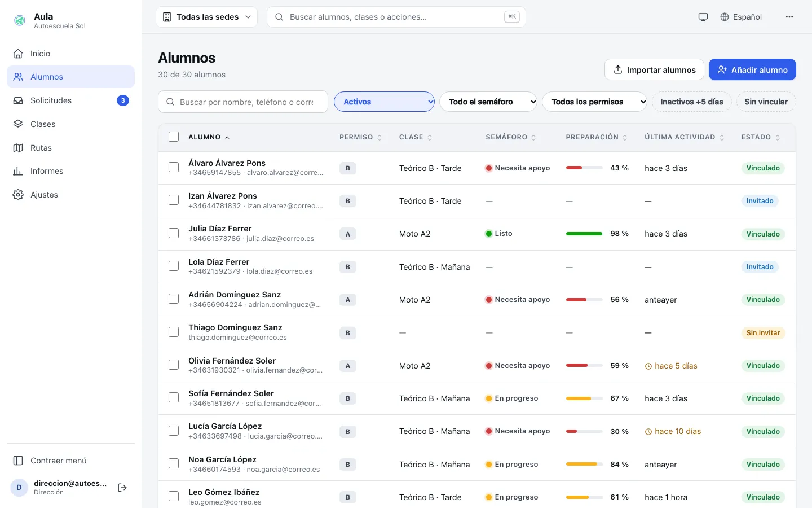Click the Añadir alumno button

[752, 69]
